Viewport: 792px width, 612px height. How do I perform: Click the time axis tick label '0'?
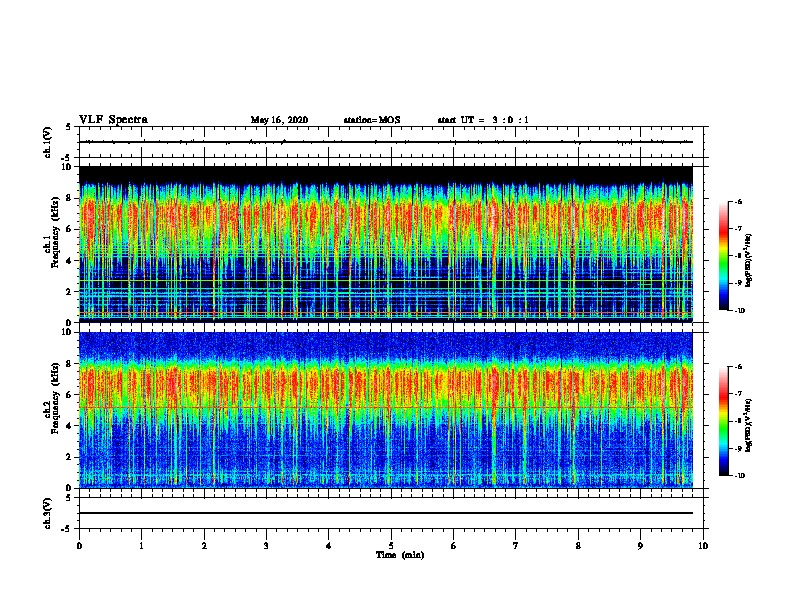79,546
